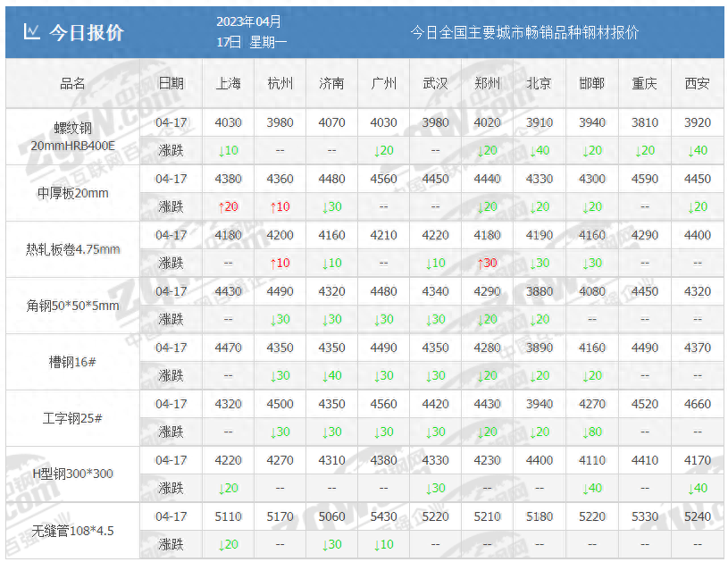
Task: Click the 04-17 date in the 无缝管 row
Action: click(171, 516)
